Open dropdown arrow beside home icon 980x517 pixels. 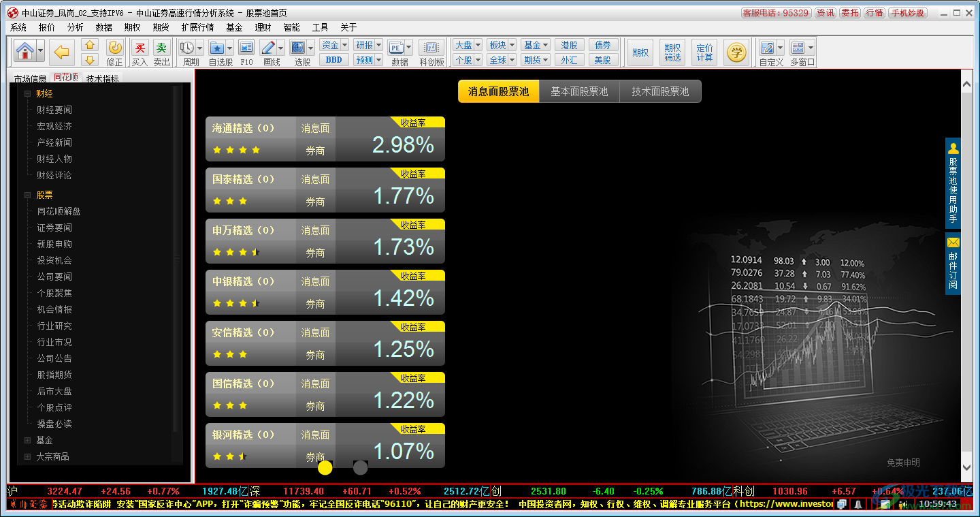(41, 51)
